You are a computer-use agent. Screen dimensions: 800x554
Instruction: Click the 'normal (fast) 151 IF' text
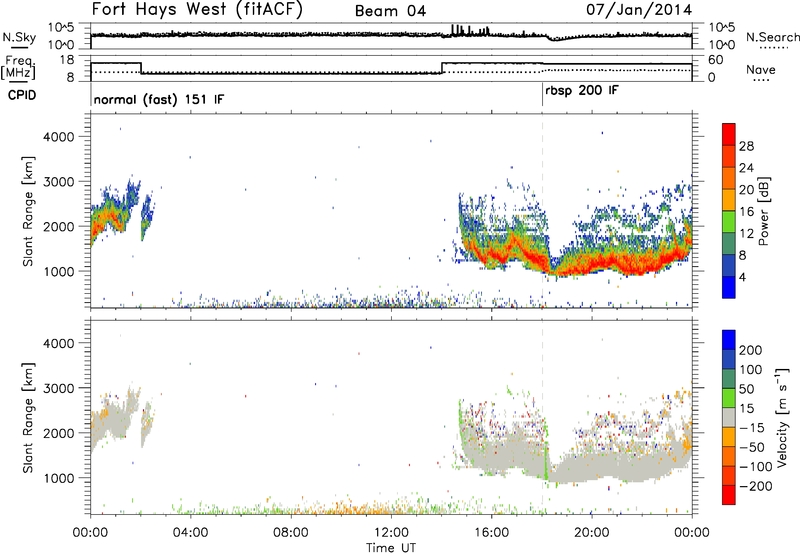click(x=159, y=99)
